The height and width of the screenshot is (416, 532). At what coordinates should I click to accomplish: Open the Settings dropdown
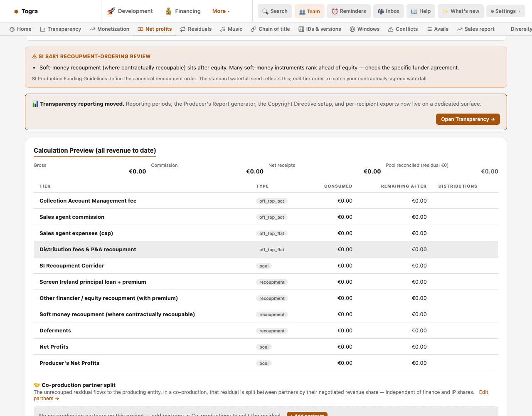coord(506,11)
